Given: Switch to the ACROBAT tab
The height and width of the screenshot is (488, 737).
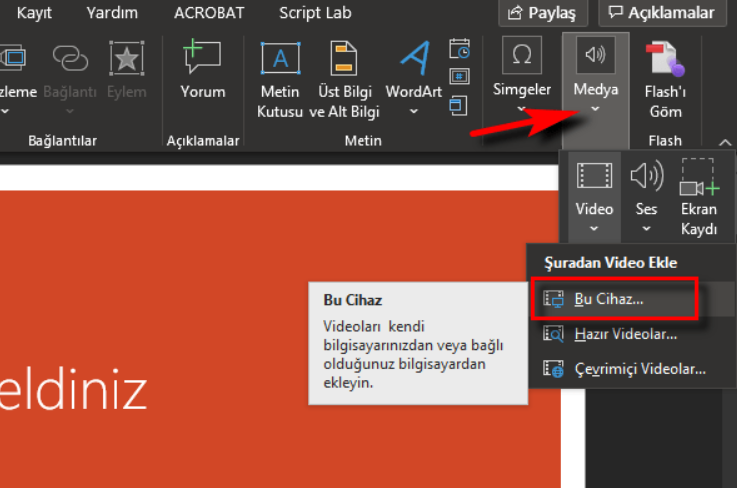Looking at the screenshot, I should (x=209, y=13).
